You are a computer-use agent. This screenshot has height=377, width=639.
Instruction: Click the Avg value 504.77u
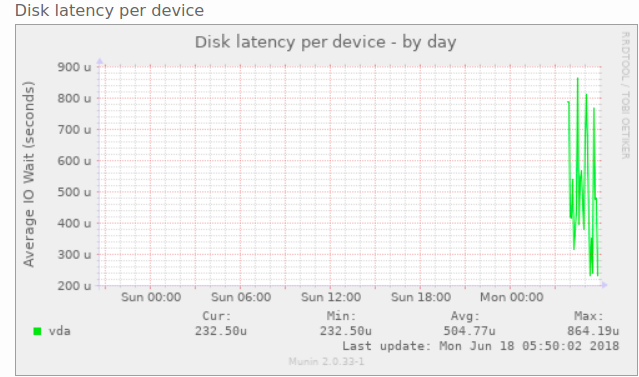[x=469, y=331]
